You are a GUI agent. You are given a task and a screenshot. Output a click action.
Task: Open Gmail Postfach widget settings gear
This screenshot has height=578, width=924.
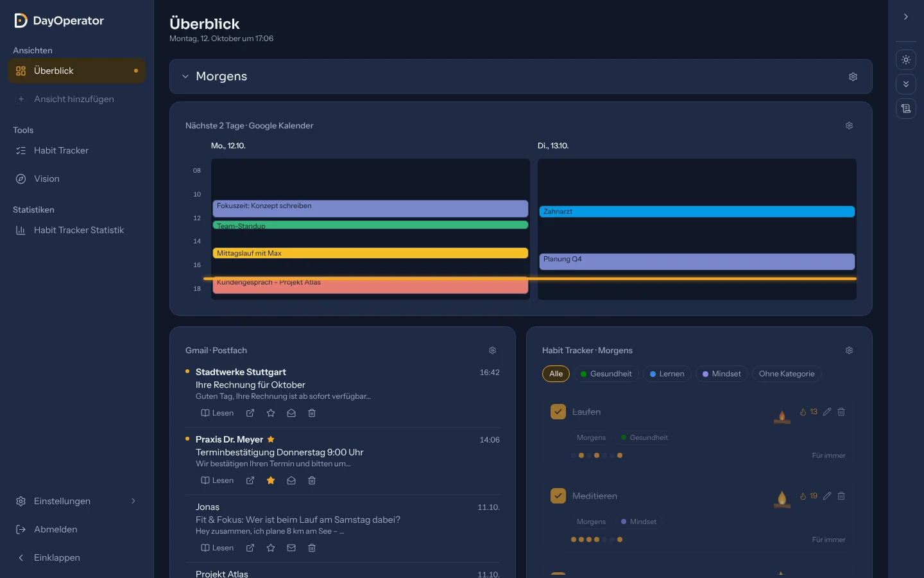point(492,351)
